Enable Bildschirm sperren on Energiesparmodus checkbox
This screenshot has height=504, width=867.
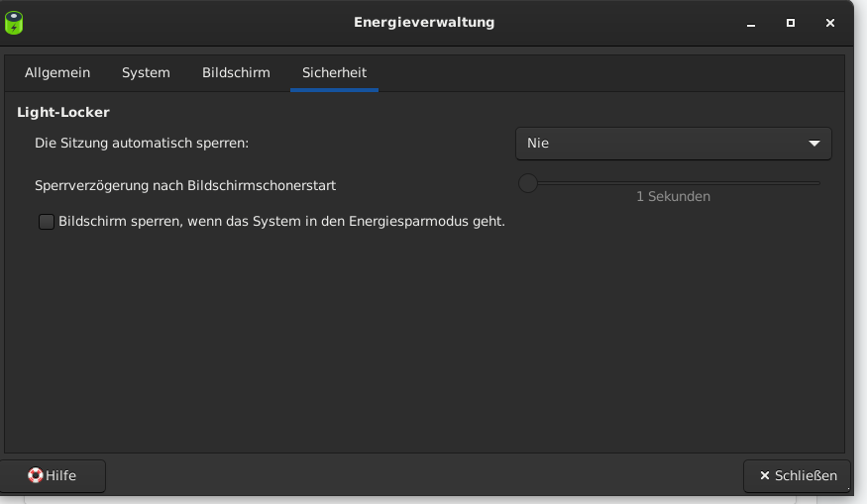(x=47, y=222)
